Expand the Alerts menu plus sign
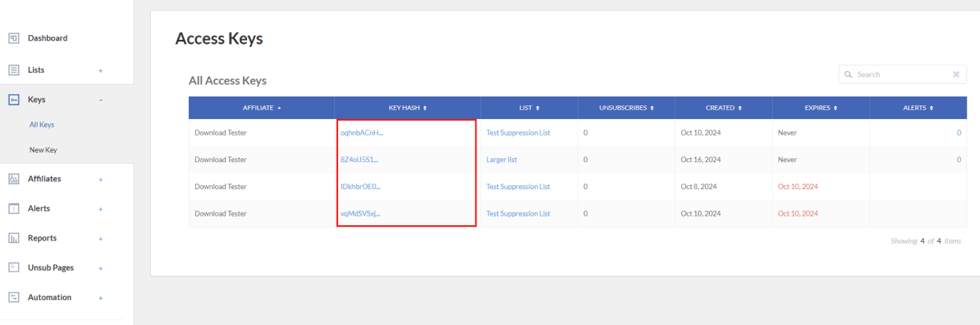The image size is (980, 325). [101, 209]
